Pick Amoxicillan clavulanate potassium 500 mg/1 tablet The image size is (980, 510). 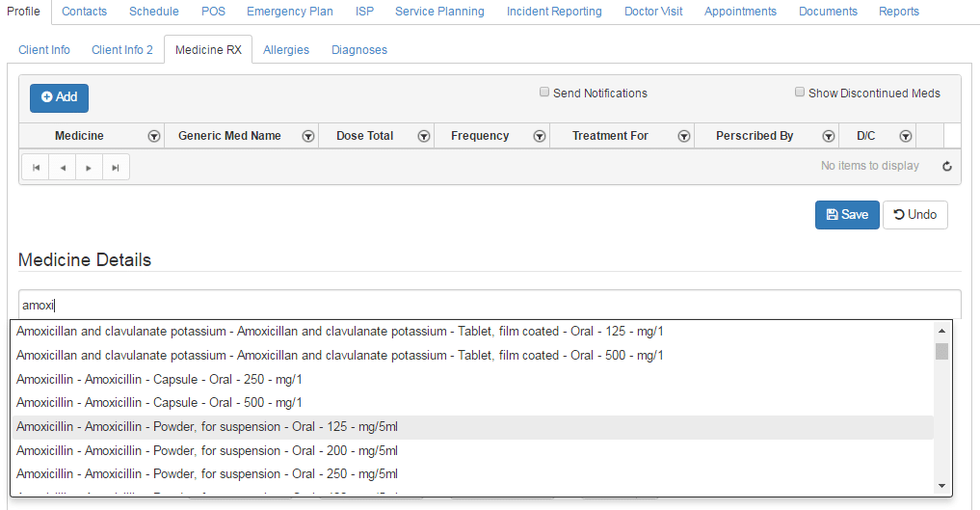point(339,355)
